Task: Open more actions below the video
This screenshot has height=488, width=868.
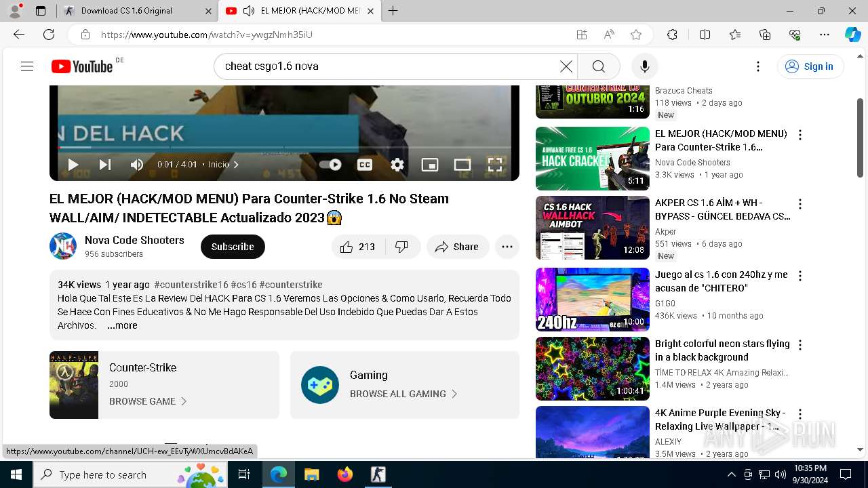Action: (507, 247)
